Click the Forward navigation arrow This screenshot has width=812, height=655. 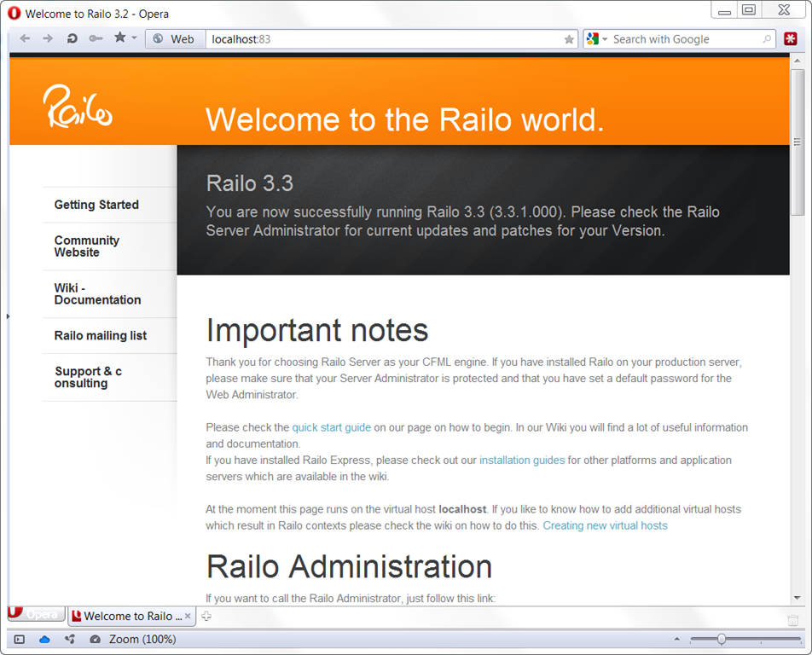(48, 38)
